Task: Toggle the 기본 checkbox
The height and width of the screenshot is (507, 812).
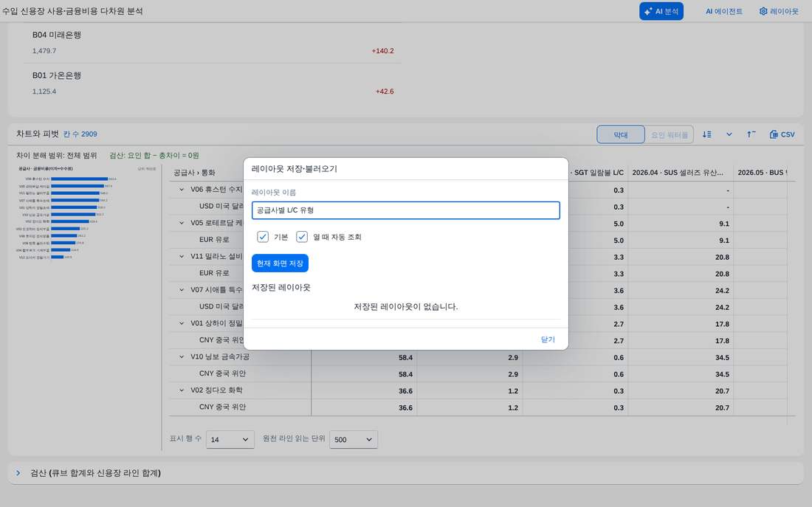Action: (x=263, y=237)
